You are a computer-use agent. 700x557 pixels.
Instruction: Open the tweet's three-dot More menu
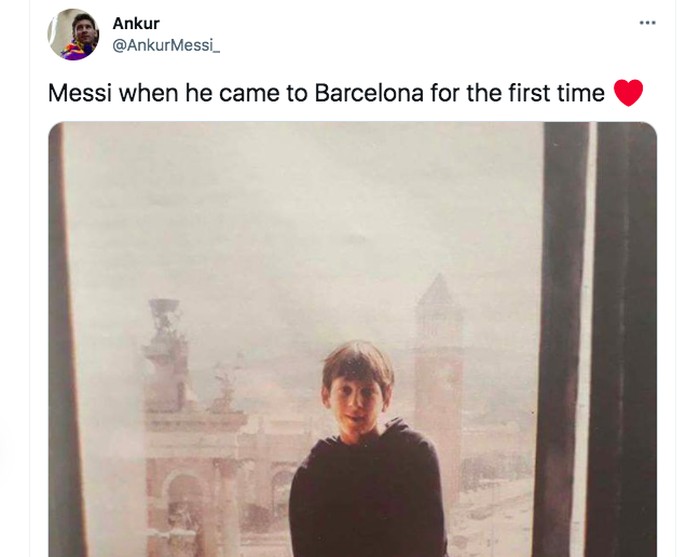(647, 23)
